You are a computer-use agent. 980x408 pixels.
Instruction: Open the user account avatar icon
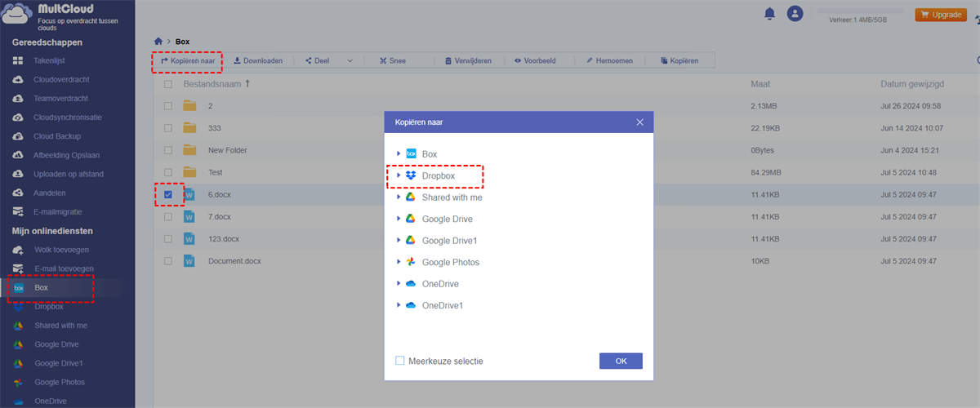click(795, 14)
